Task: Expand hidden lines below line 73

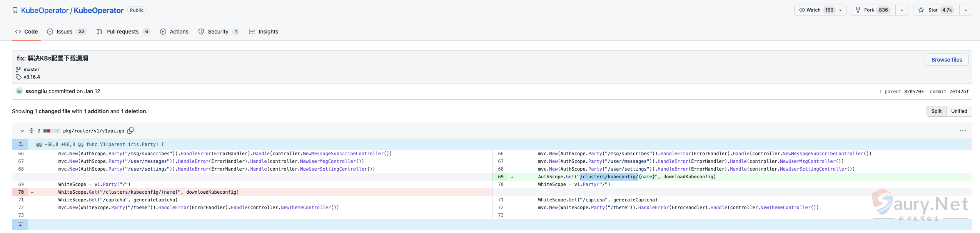Action: (x=20, y=225)
